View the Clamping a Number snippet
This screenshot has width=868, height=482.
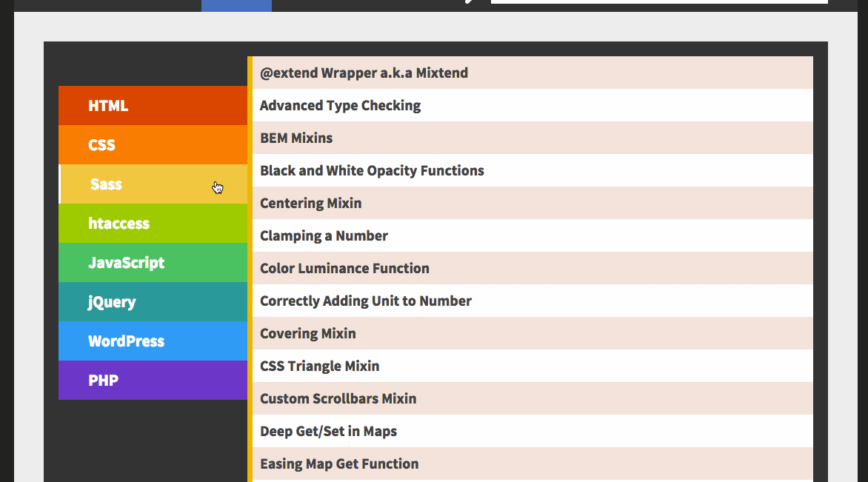tap(533, 235)
